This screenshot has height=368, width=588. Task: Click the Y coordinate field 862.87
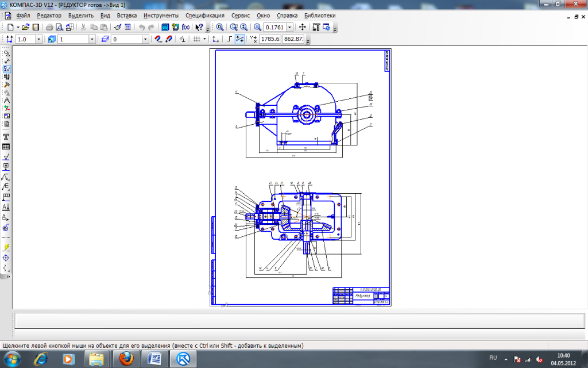[x=293, y=39]
